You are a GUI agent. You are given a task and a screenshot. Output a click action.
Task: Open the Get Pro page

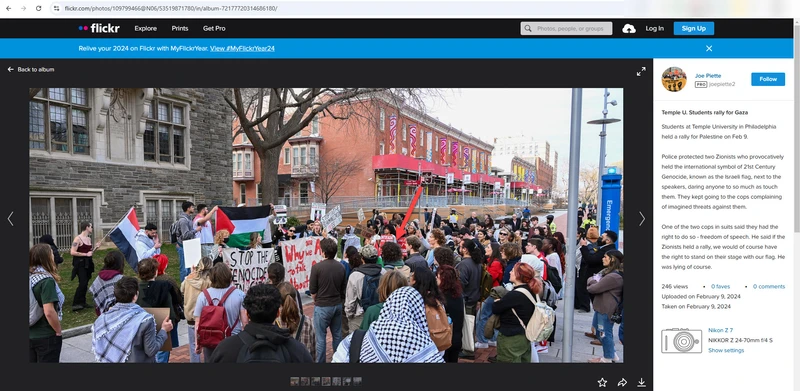pos(214,29)
